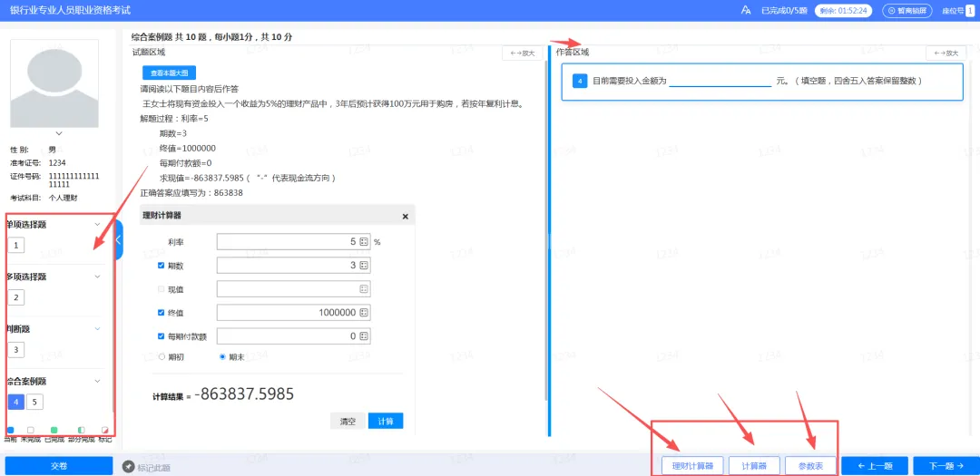Image resolution: width=980 pixels, height=476 pixels.
Task: Collapse the 综合案例题 section
Action: [x=97, y=381]
